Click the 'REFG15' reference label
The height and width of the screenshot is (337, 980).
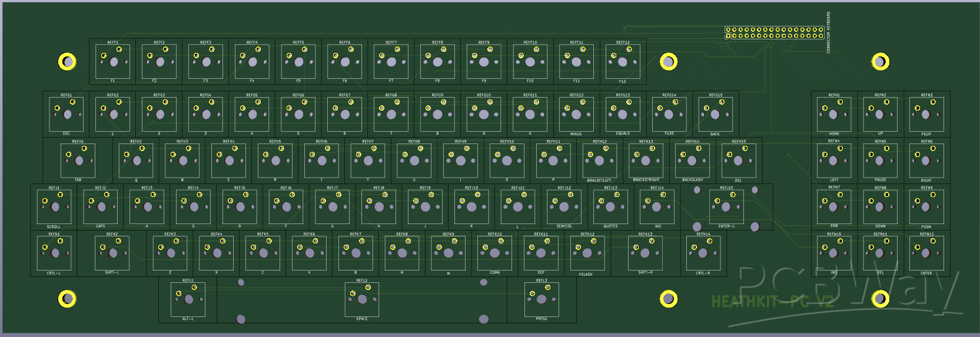715,95
